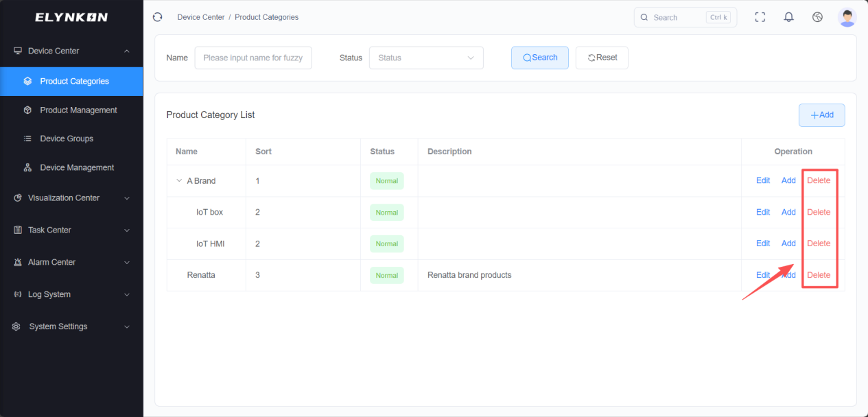
Task: Click Product Categories breadcrumb text
Action: click(267, 17)
